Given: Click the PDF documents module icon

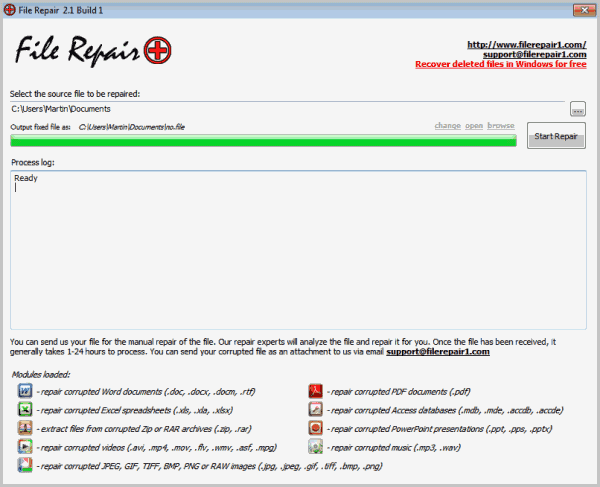Looking at the screenshot, I should point(315,391).
